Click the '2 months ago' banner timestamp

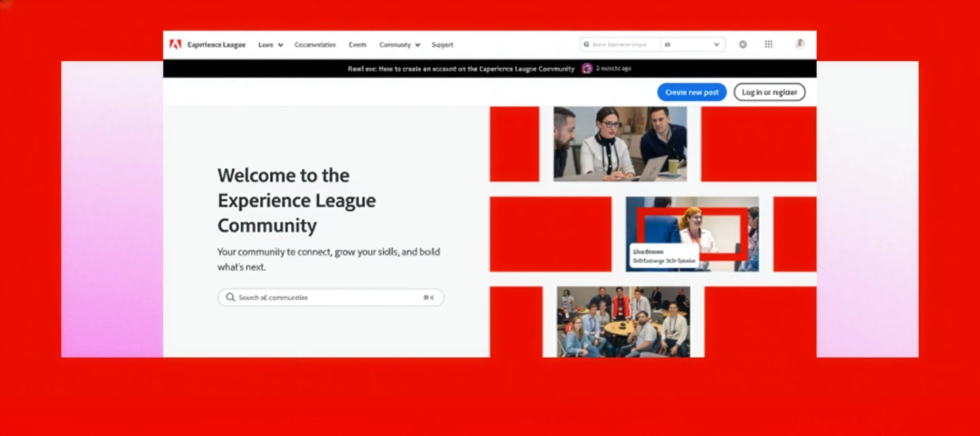pos(613,69)
